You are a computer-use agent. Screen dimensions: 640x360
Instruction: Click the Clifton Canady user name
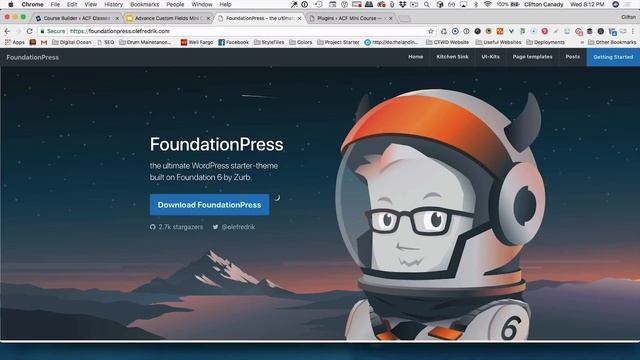coord(544,4)
